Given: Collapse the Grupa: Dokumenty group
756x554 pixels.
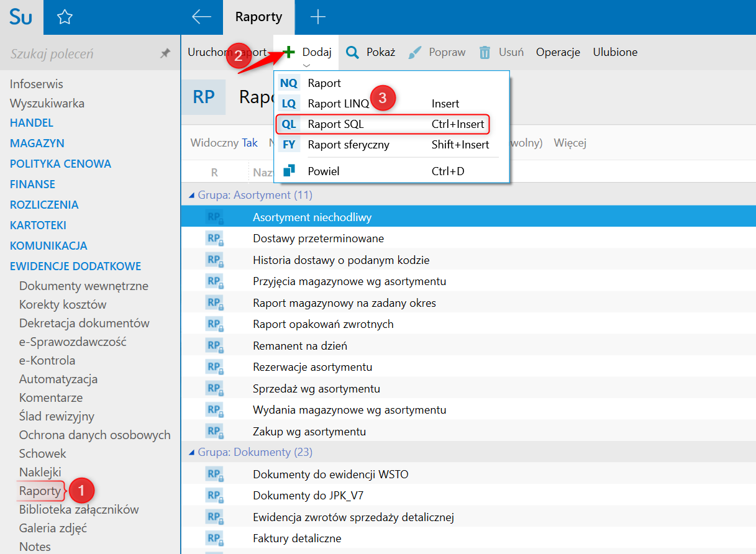Looking at the screenshot, I should pyautogui.click(x=191, y=453).
